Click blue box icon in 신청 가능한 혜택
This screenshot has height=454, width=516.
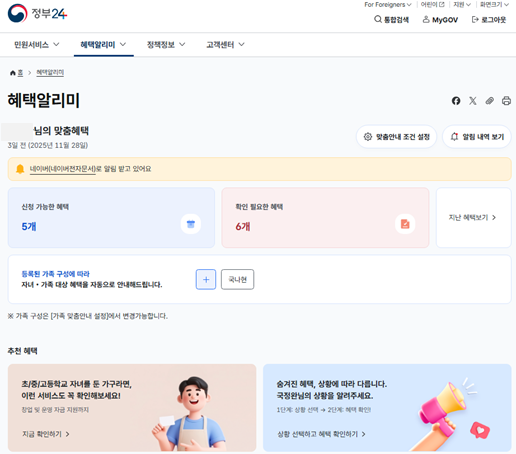pyautogui.click(x=191, y=224)
